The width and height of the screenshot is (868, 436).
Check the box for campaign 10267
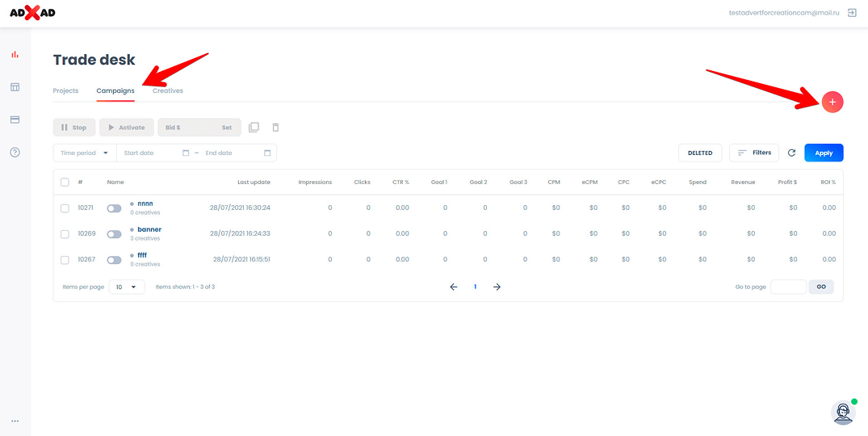coord(65,260)
